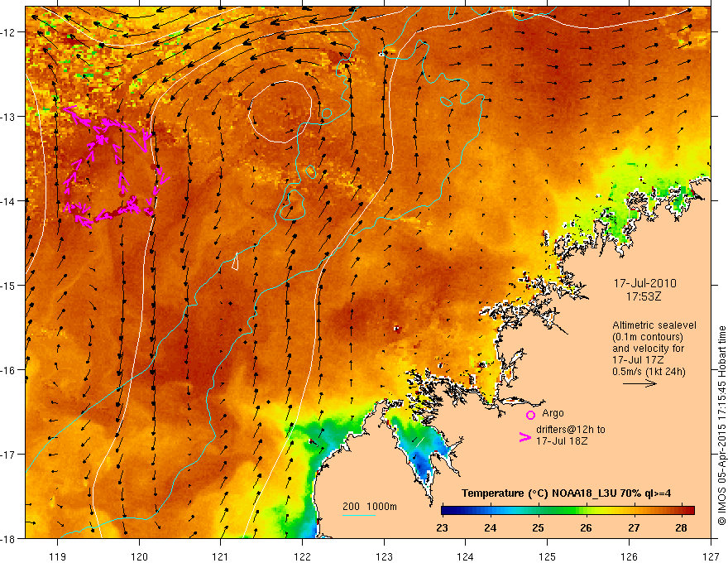Click the '200 1000m' isobath label

point(370,507)
